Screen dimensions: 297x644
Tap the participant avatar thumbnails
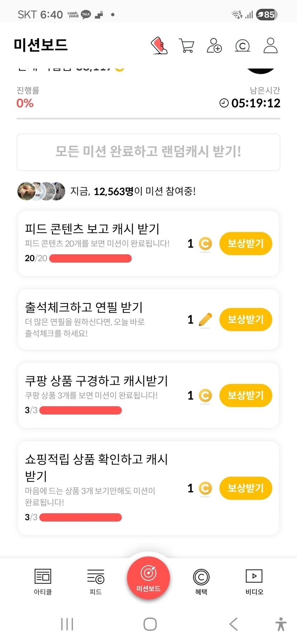41,191
